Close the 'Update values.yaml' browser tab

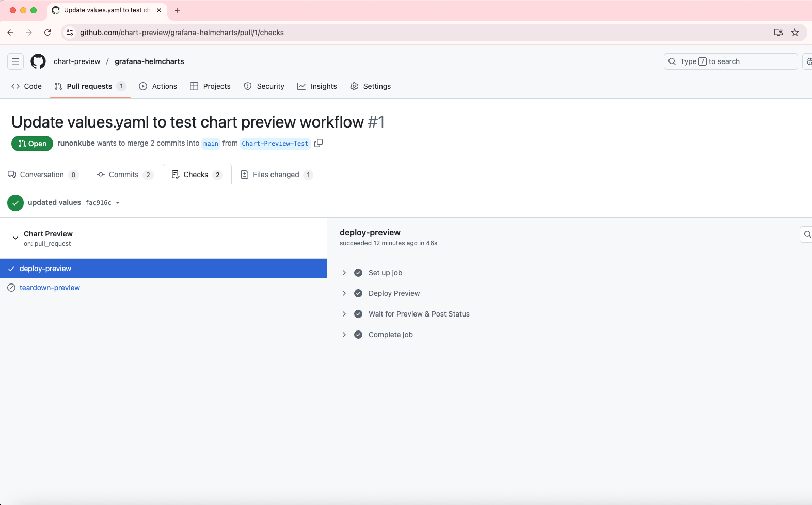click(159, 10)
